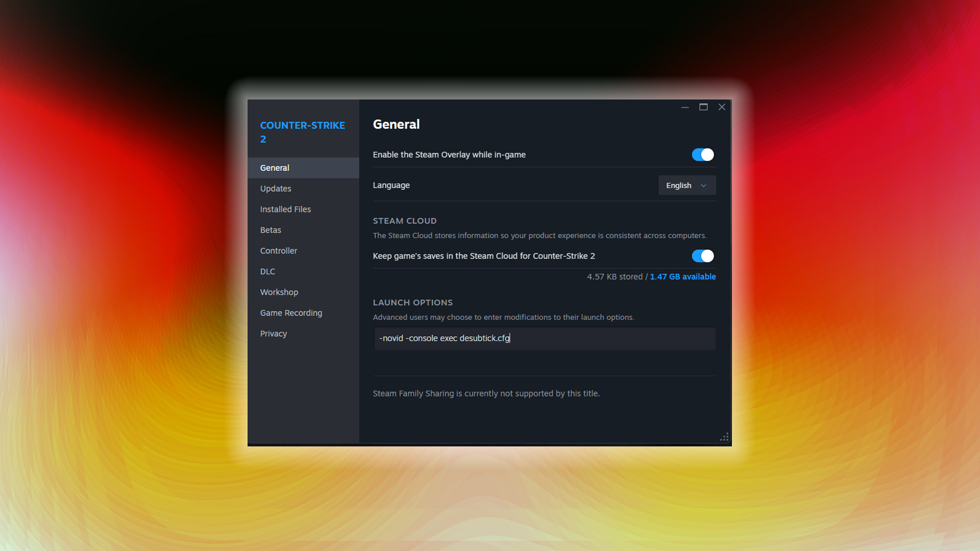Click the '4.57 KB stored' text
The height and width of the screenshot is (551, 980).
[615, 277]
